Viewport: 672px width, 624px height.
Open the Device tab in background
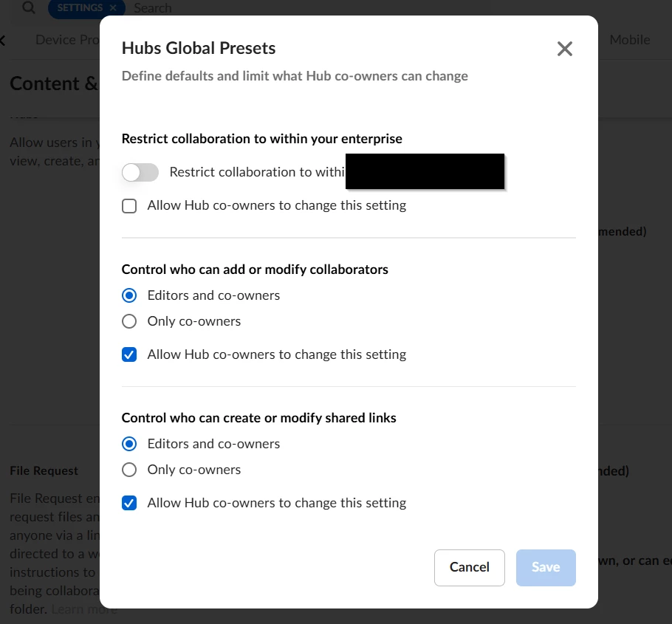(x=67, y=40)
